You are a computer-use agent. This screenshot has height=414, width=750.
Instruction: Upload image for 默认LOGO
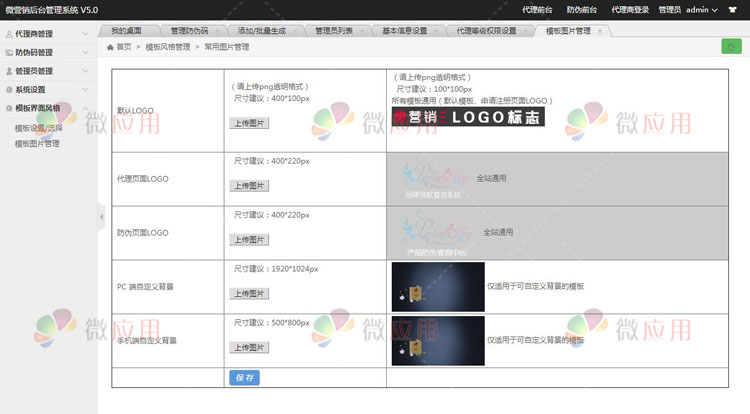tap(249, 123)
